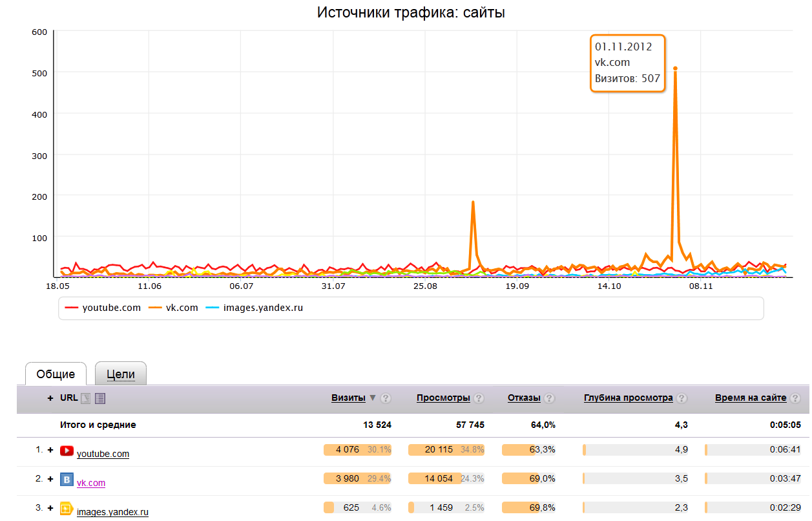Toggle youtube.com series in the chart legend

[103, 308]
